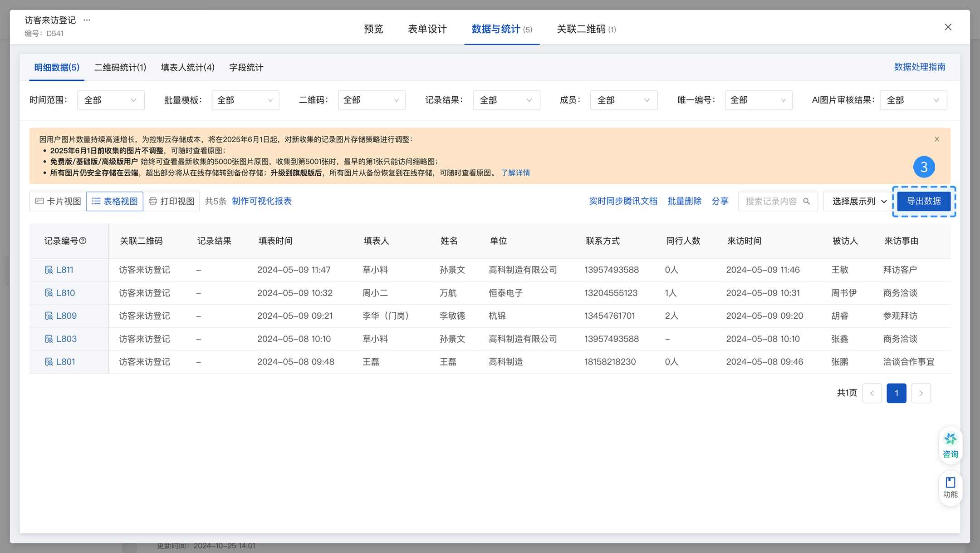Screen dimensions: 980x553
Task: Open the 表单设计 tab
Action: (x=427, y=29)
